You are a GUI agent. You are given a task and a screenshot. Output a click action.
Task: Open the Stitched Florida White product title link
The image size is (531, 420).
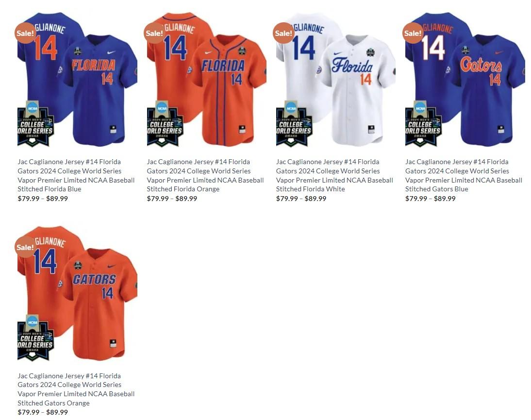334,175
